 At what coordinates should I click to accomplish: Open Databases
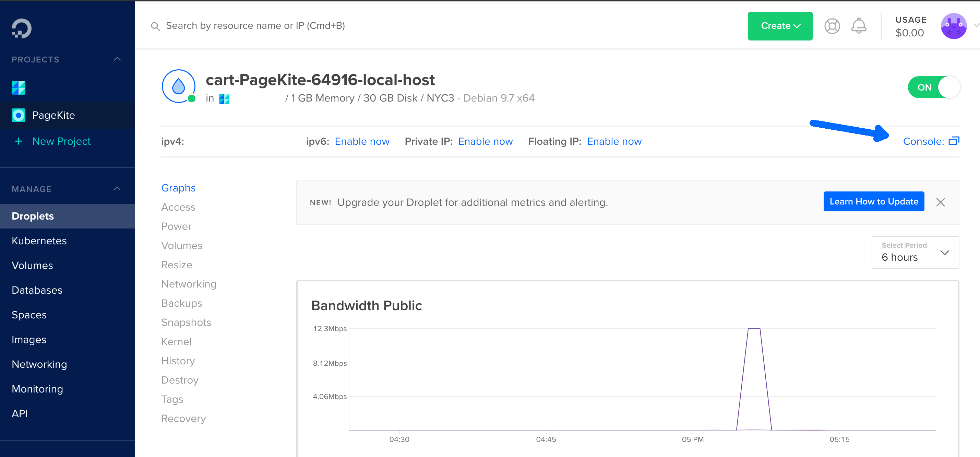[37, 290]
